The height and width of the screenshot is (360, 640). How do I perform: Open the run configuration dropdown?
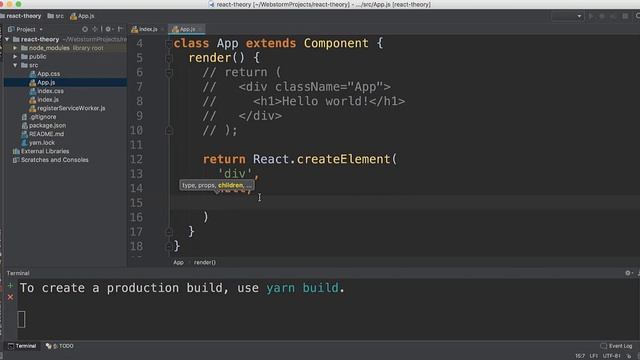click(567, 16)
